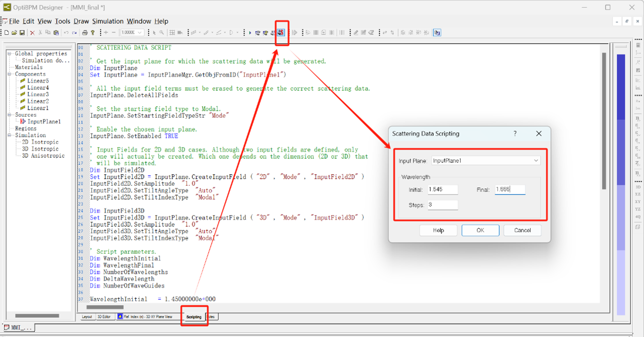Create a new document with the New icon

[7, 33]
